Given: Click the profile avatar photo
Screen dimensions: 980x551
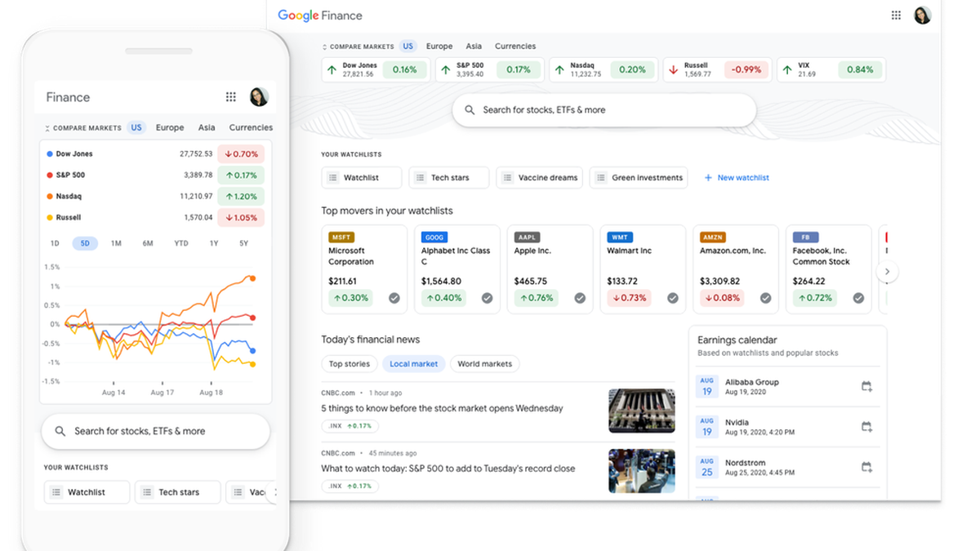Looking at the screenshot, I should click(922, 15).
